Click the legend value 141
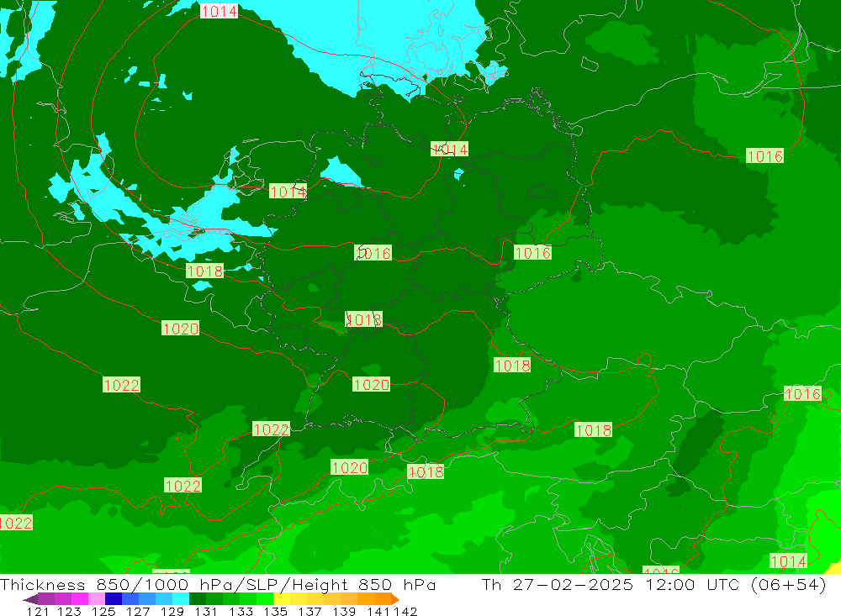Screen dimensions: 841x616 (x=378, y=611)
